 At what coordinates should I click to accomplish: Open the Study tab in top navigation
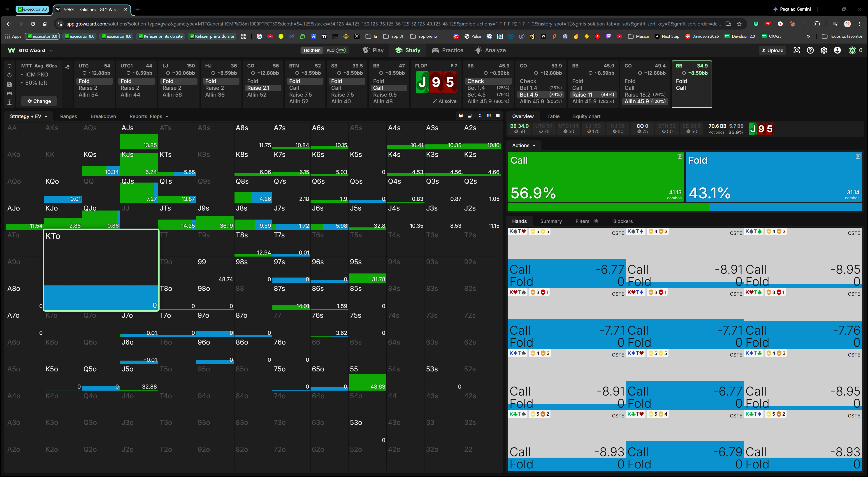(408, 50)
